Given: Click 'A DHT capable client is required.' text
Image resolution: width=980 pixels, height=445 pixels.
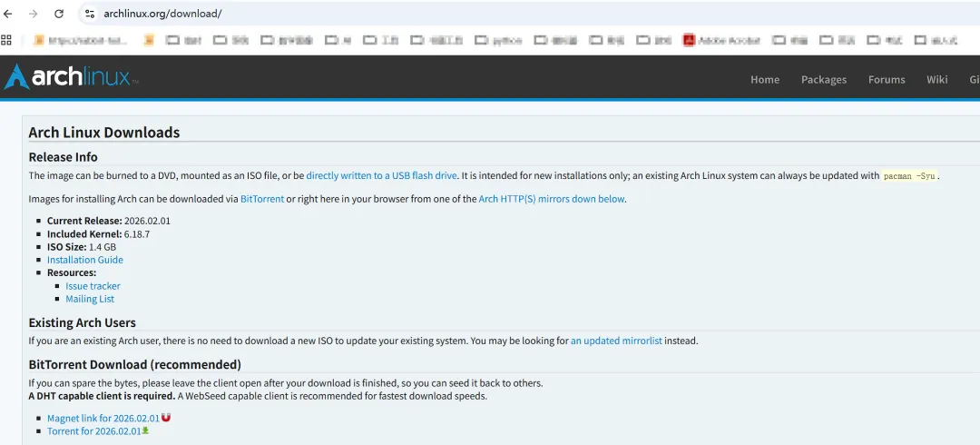Looking at the screenshot, I should [x=102, y=396].
